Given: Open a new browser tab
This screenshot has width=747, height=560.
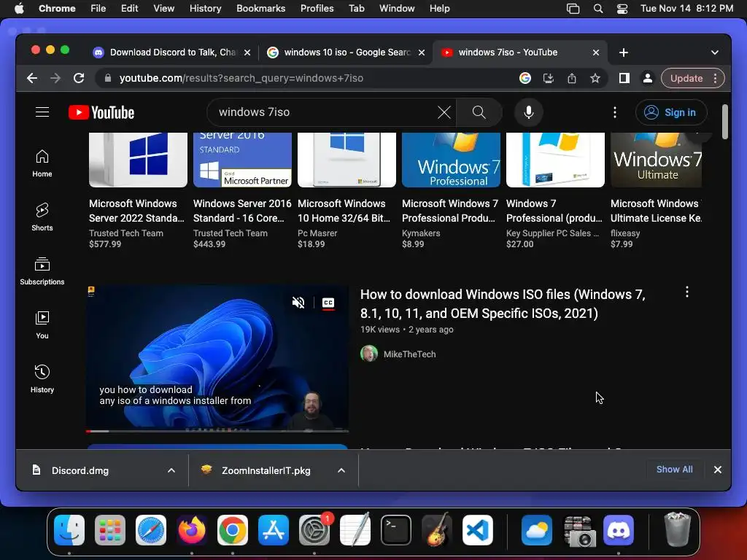Looking at the screenshot, I should click(x=624, y=52).
